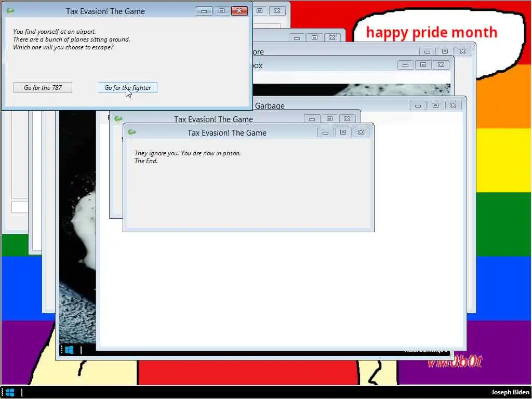532x399 pixels.
Task: Click the "Joseph Biden" user label on the taskbar
Action: click(510, 392)
